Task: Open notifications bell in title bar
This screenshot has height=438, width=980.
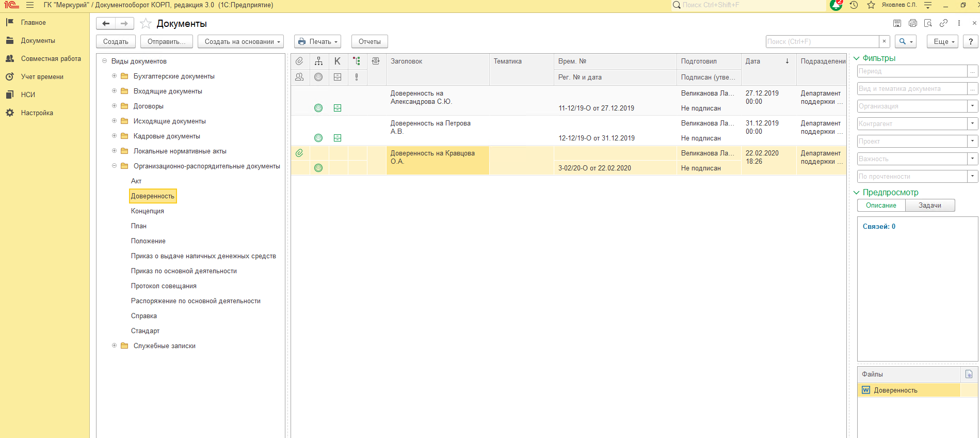Action: click(836, 5)
